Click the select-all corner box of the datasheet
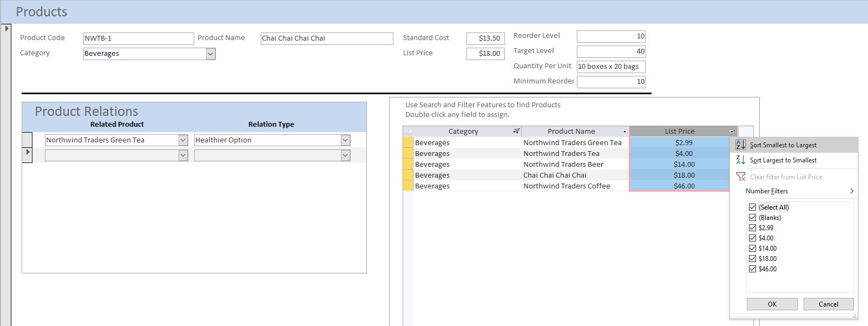The height and width of the screenshot is (326, 868). (408, 131)
